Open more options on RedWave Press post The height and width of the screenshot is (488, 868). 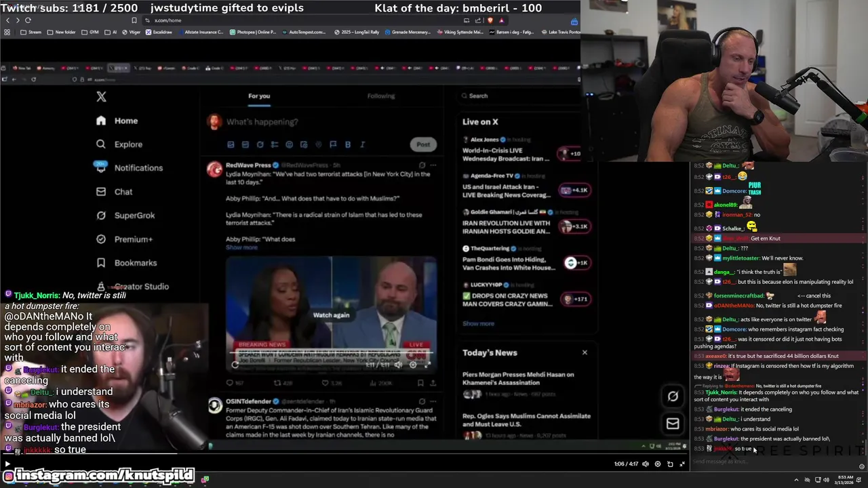(433, 165)
